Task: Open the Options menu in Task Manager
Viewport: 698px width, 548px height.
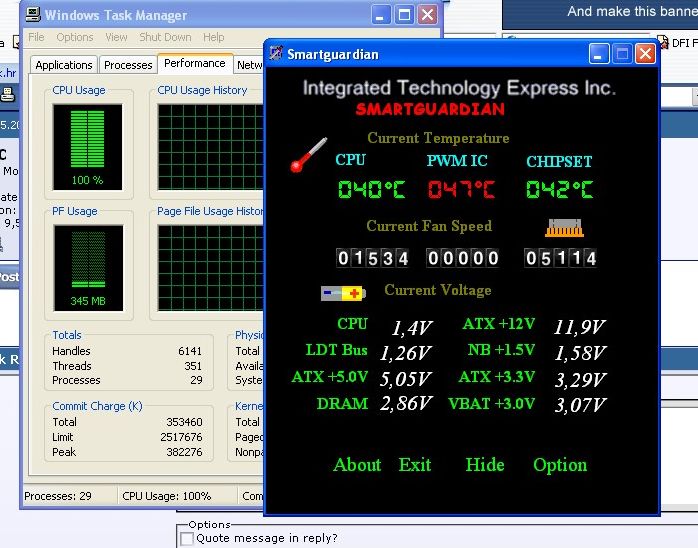Action: [x=75, y=38]
